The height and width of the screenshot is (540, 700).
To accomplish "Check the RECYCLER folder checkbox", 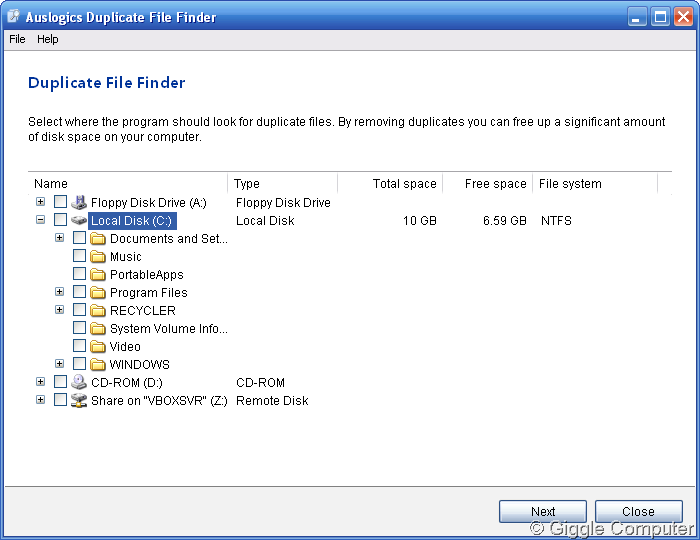I will [79, 310].
